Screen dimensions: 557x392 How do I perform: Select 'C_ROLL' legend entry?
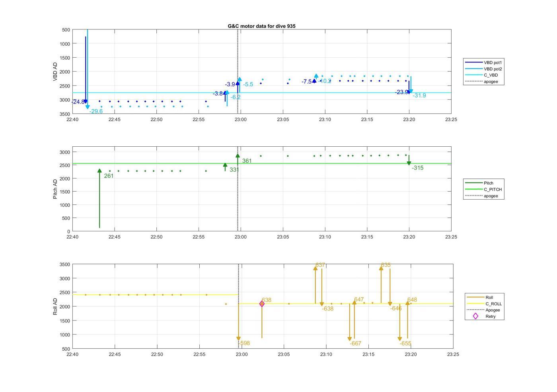484,304
